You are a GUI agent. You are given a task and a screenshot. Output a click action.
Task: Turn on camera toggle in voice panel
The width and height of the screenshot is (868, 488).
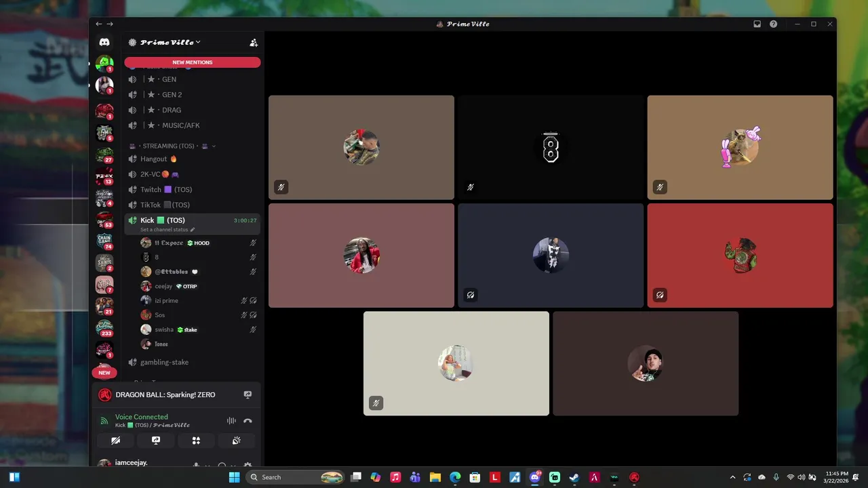pos(116,441)
